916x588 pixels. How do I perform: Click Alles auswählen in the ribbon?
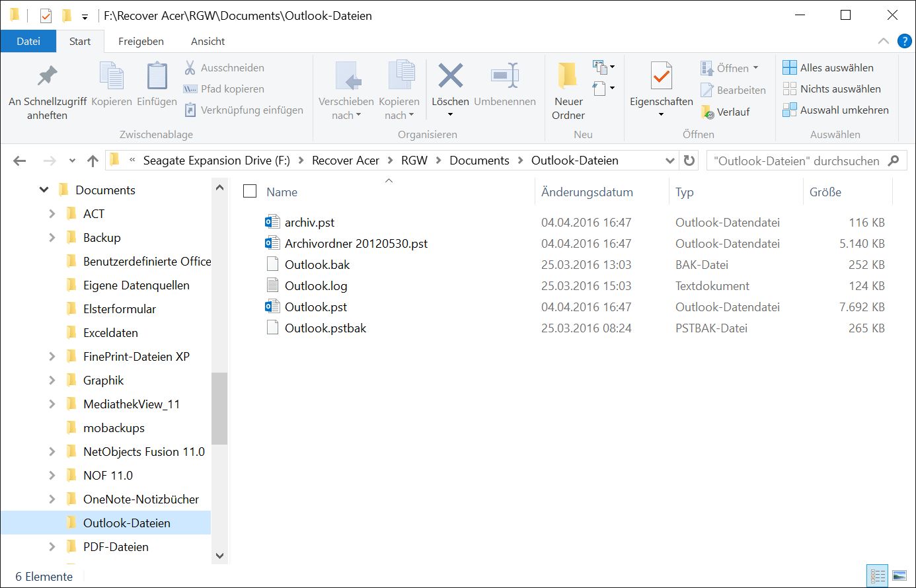pos(836,67)
